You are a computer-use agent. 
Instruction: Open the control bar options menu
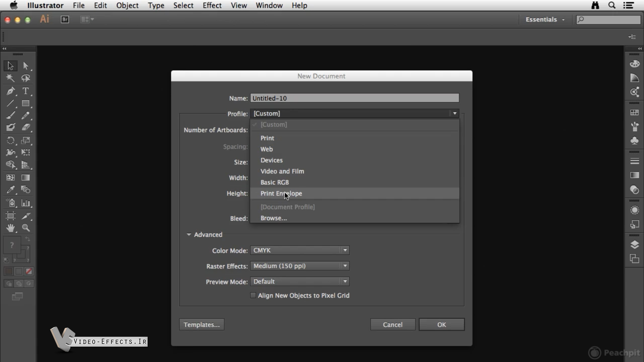[x=632, y=37]
